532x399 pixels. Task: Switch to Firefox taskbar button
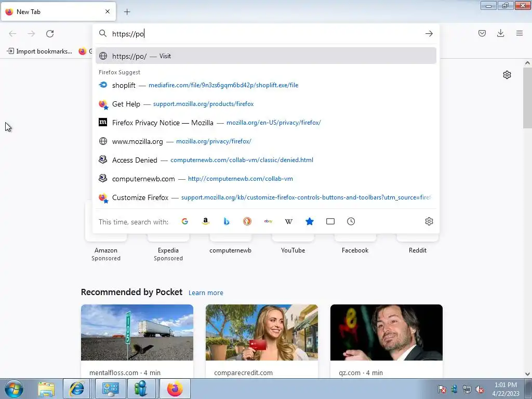tap(175, 389)
